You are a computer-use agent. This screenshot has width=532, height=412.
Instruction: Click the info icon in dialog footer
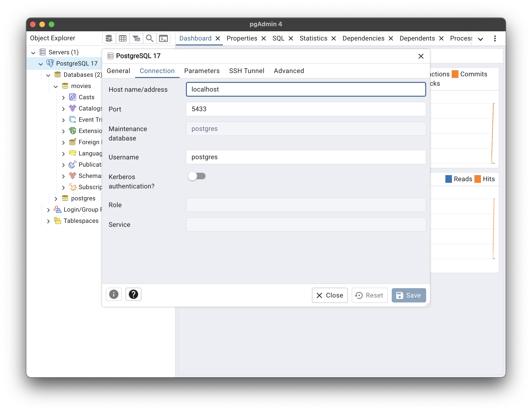pos(114,294)
